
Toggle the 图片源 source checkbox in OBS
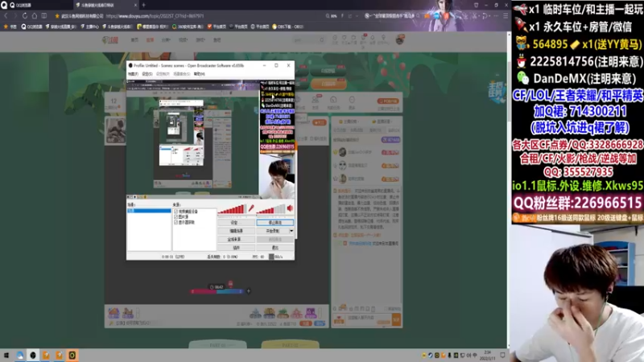pos(175,216)
